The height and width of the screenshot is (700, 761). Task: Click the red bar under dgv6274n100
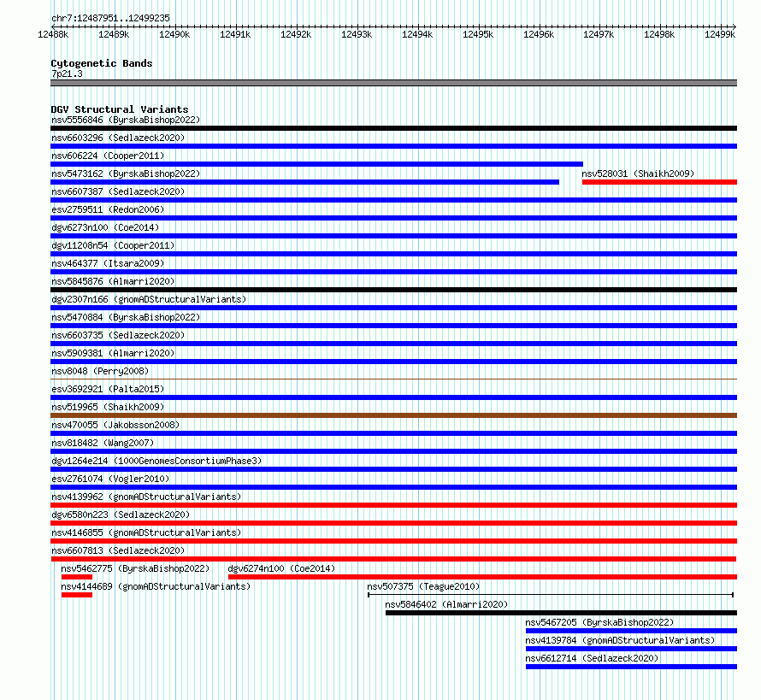482,577
